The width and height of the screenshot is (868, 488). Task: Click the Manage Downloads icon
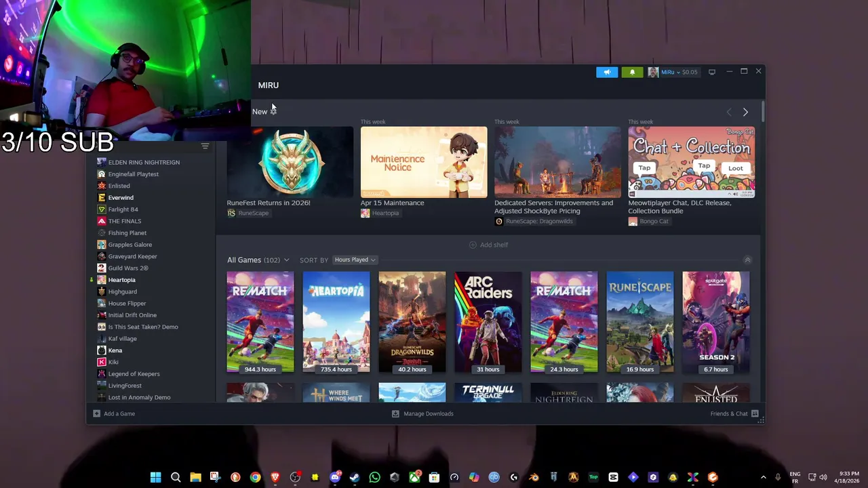395,413
